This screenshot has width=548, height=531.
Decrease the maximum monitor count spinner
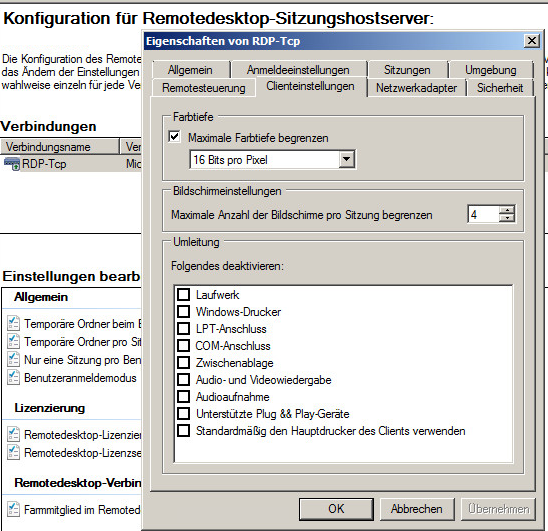(x=506, y=218)
